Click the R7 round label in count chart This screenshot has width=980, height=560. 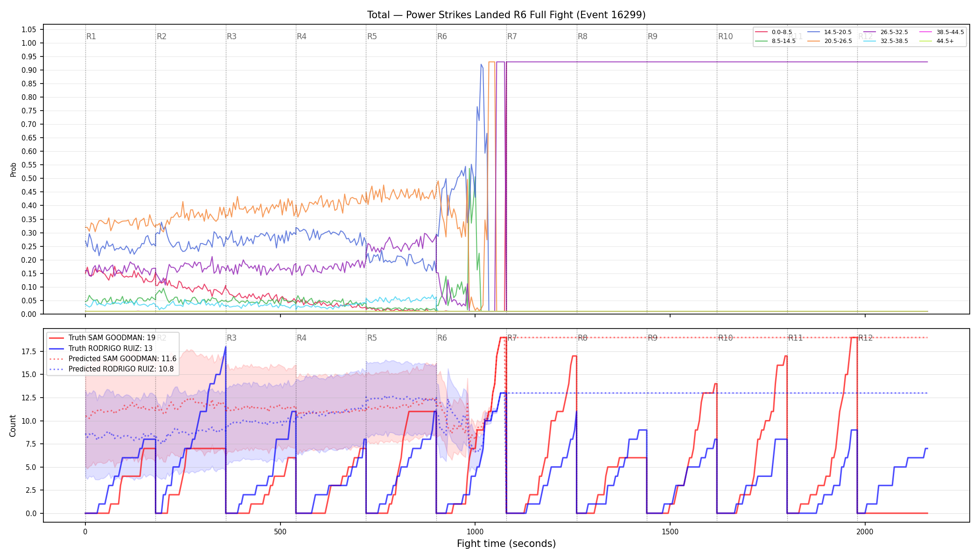(512, 338)
